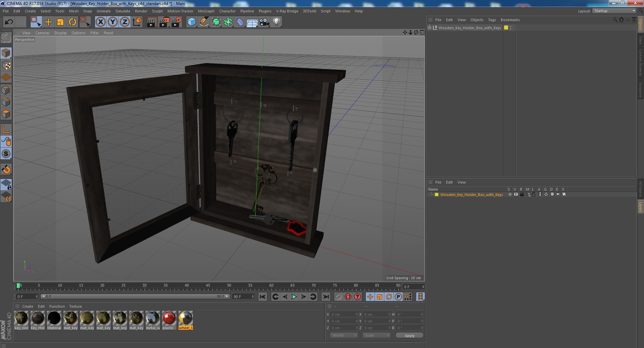
Task: Switch to the Layers side tab
Action: coord(640,207)
